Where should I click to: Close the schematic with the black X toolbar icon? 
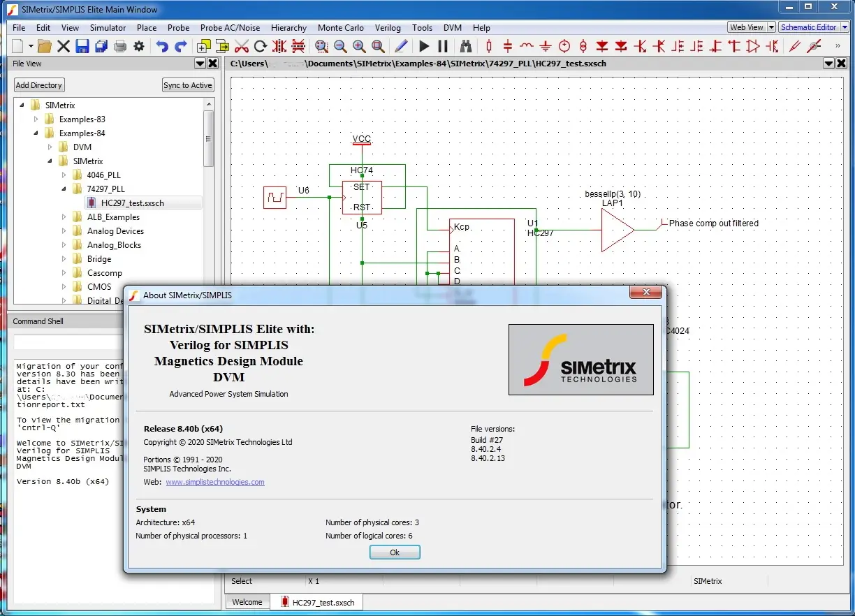[x=64, y=46]
